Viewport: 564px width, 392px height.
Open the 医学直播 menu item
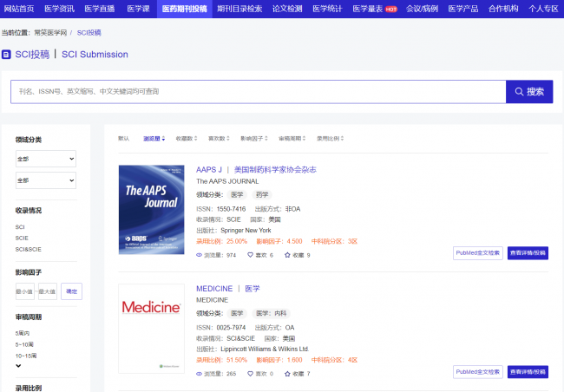pyautogui.click(x=99, y=9)
